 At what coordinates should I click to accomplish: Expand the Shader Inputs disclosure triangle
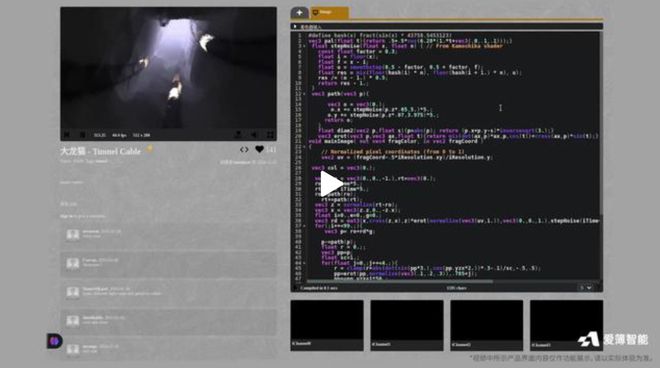tap(295, 27)
